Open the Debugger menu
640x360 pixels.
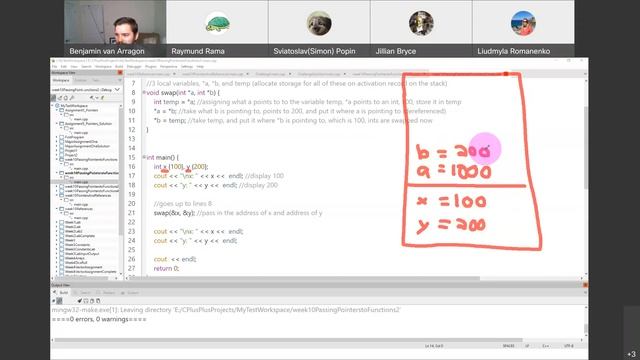click(134, 67)
